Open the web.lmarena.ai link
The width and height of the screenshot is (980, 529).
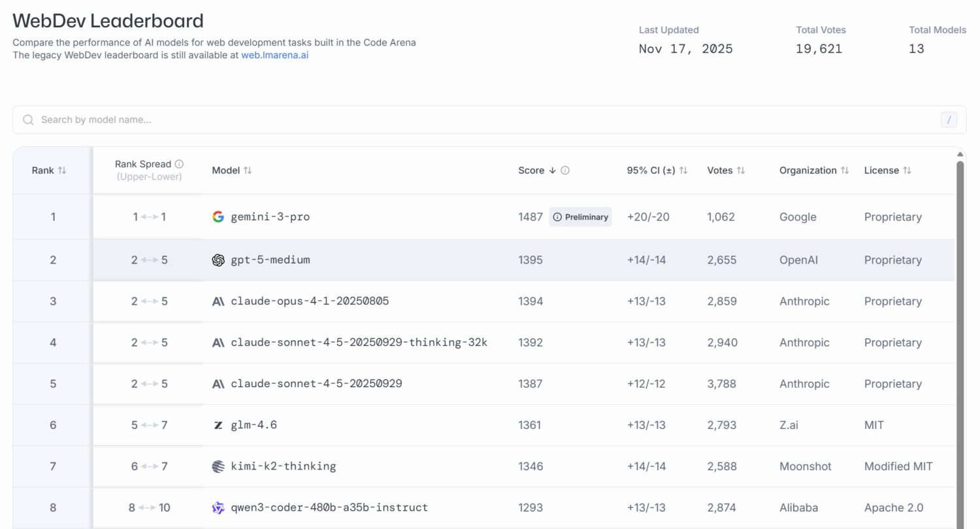(x=275, y=55)
